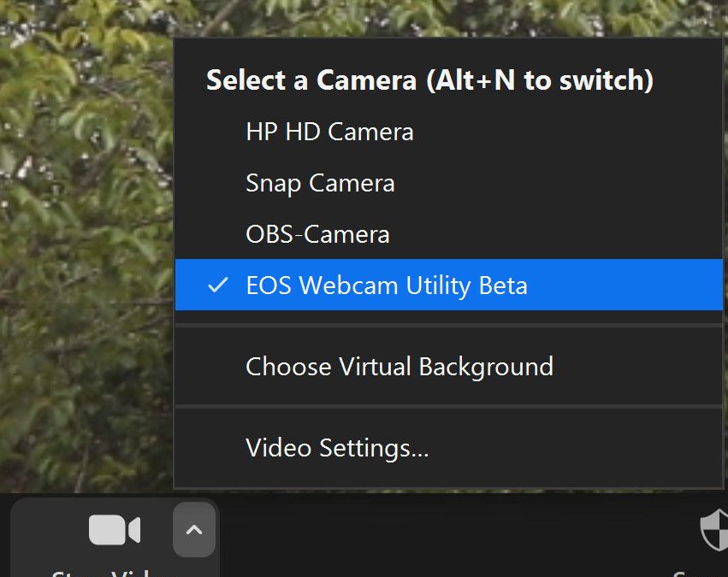Open Choose Virtual Background
This screenshot has width=728, height=577.
[399, 367]
